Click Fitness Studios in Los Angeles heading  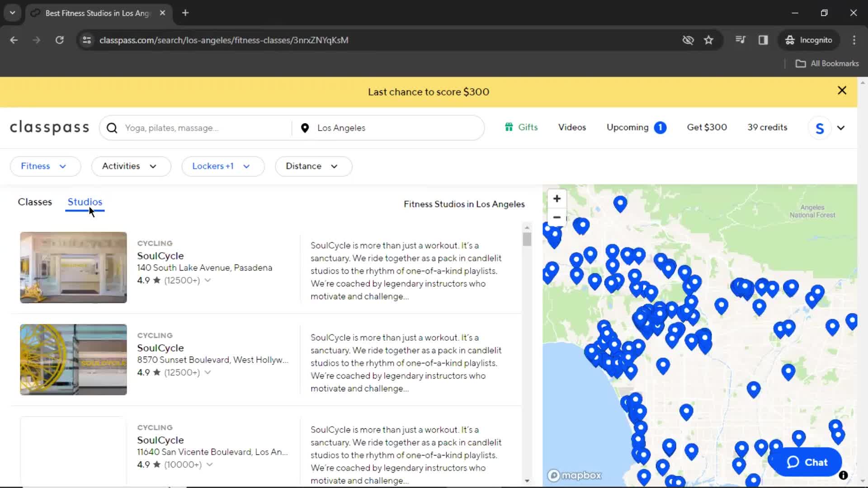coord(464,204)
